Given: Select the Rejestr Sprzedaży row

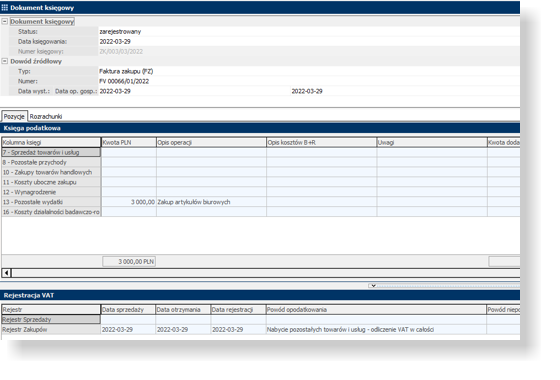Looking at the screenshot, I should coord(51,320).
